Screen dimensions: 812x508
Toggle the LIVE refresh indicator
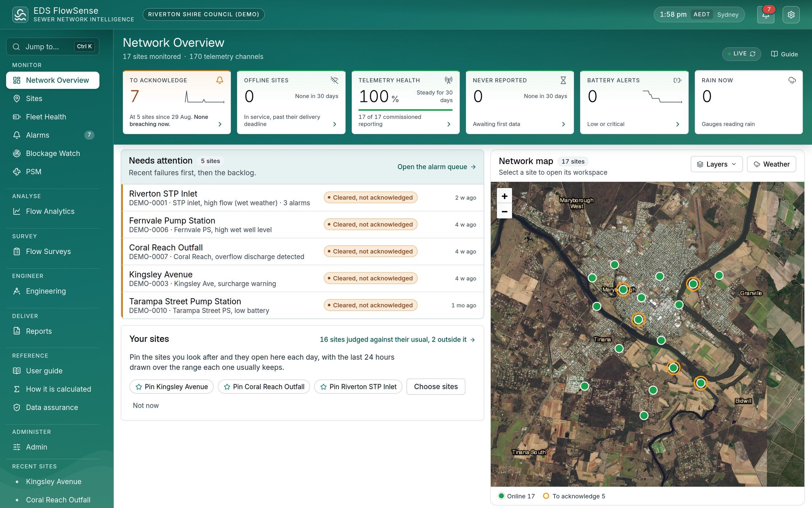[741, 54]
